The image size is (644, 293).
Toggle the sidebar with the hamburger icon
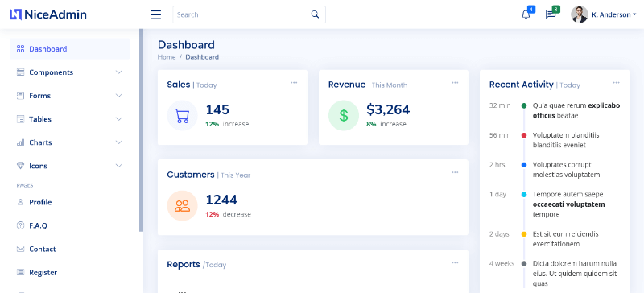pyautogui.click(x=155, y=14)
